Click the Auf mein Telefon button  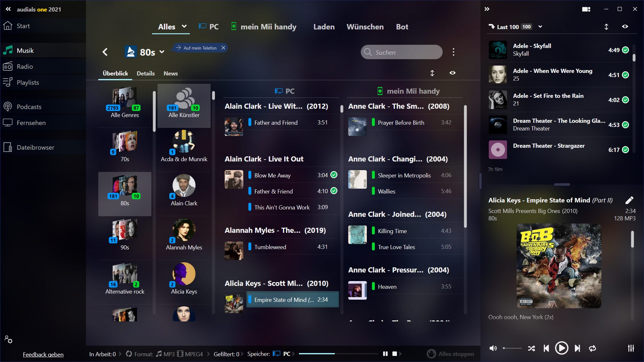(197, 48)
